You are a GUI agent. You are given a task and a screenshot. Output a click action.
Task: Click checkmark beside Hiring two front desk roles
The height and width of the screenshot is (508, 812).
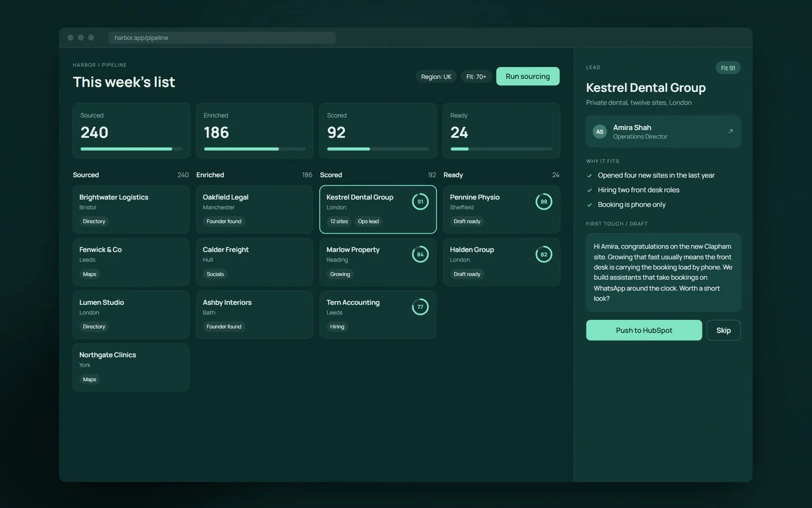click(590, 190)
